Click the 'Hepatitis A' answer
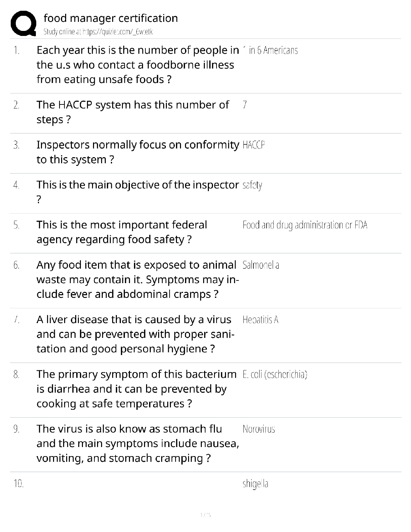 click(261, 320)
